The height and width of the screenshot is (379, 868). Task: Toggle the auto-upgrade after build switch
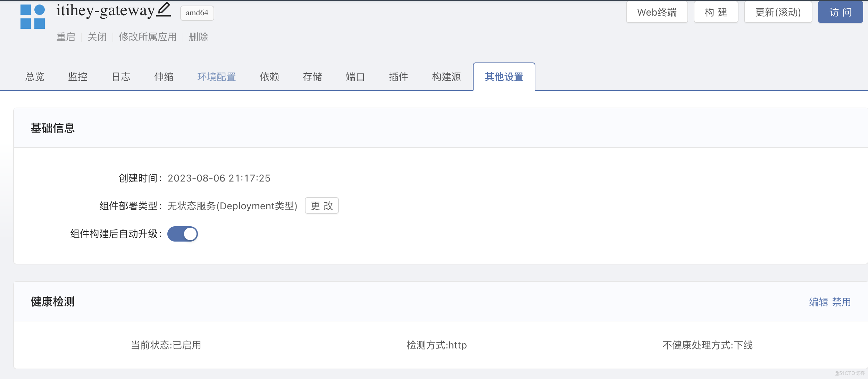tap(183, 234)
